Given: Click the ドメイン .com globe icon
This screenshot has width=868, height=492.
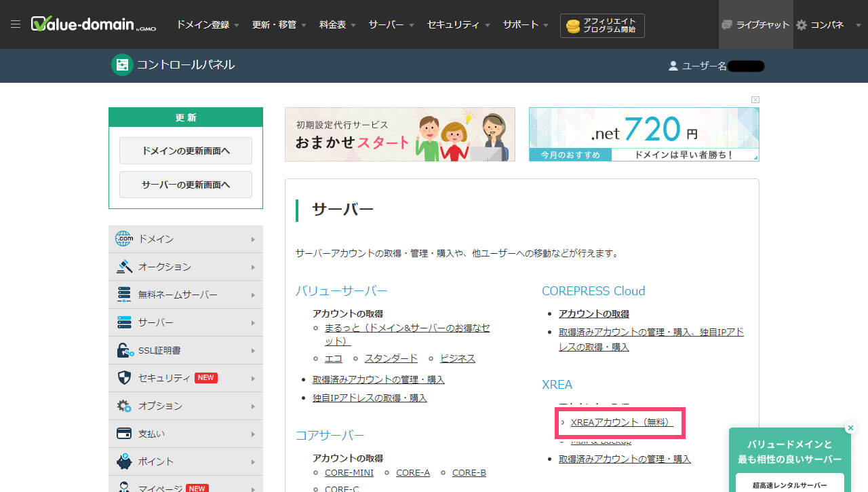Looking at the screenshot, I should pos(124,239).
